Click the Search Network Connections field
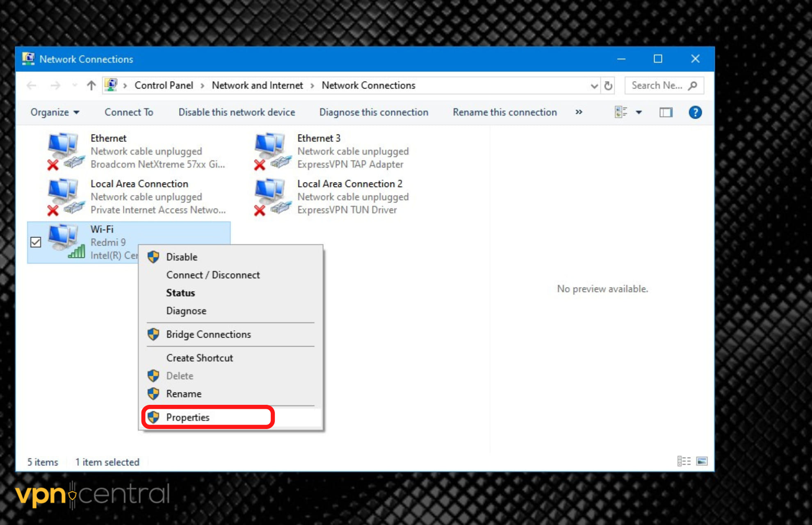Screen dimensions: 812x525 [657, 85]
